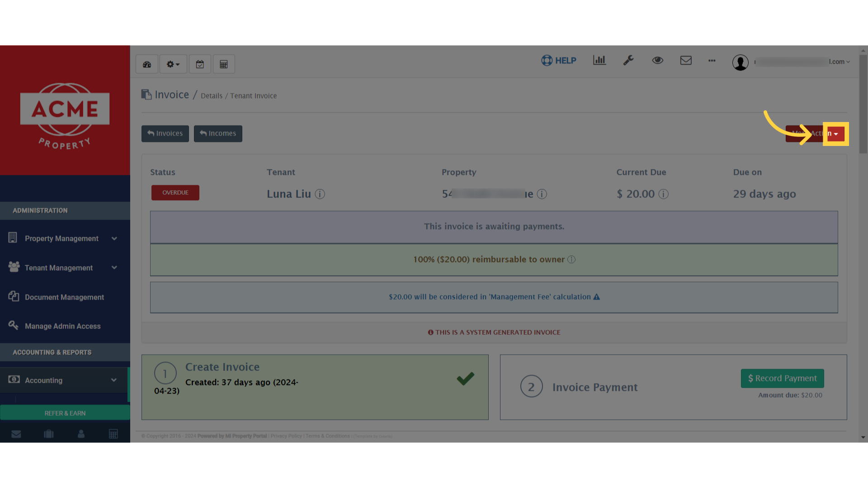Click the wrench tools icon
868x488 pixels.
tap(629, 60)
